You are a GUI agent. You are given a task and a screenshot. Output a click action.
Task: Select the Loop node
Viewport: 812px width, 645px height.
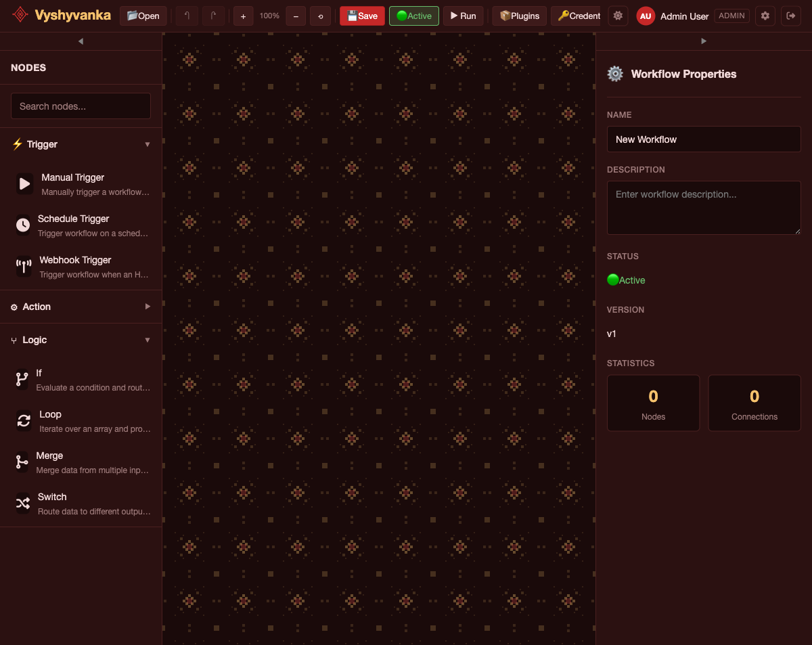[x=81, y=421]
